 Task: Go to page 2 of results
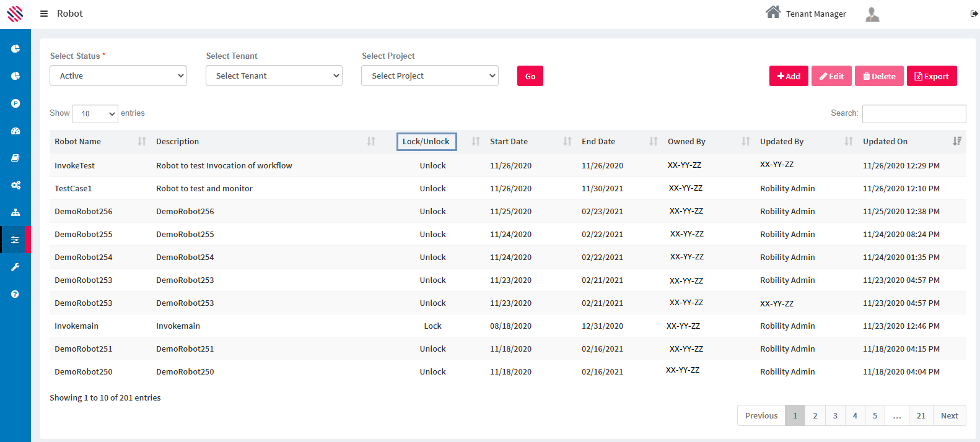(x=815, y=416)
